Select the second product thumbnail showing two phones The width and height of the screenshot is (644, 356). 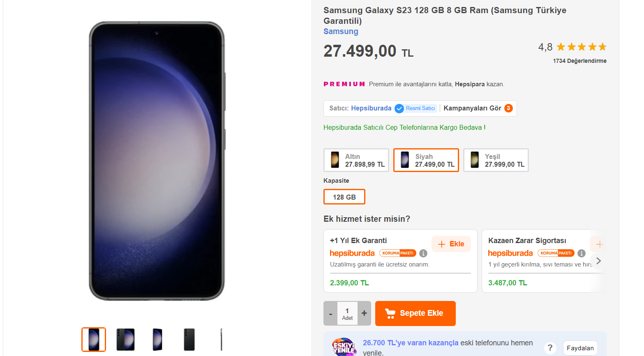[x=125, y=340]
